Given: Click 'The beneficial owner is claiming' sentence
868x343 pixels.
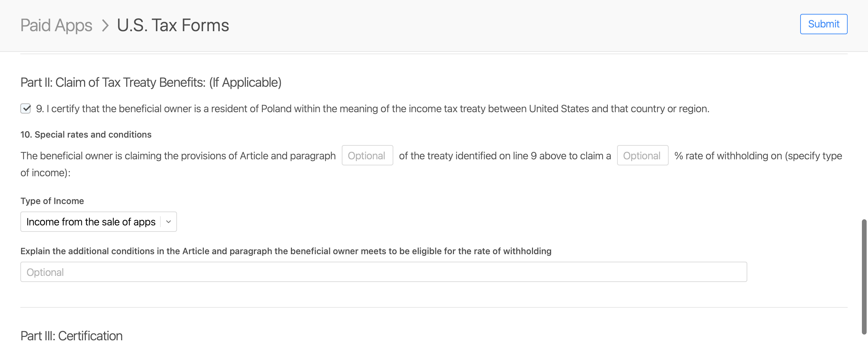Looking at the screenshot, I should click(x=178, y=156).
